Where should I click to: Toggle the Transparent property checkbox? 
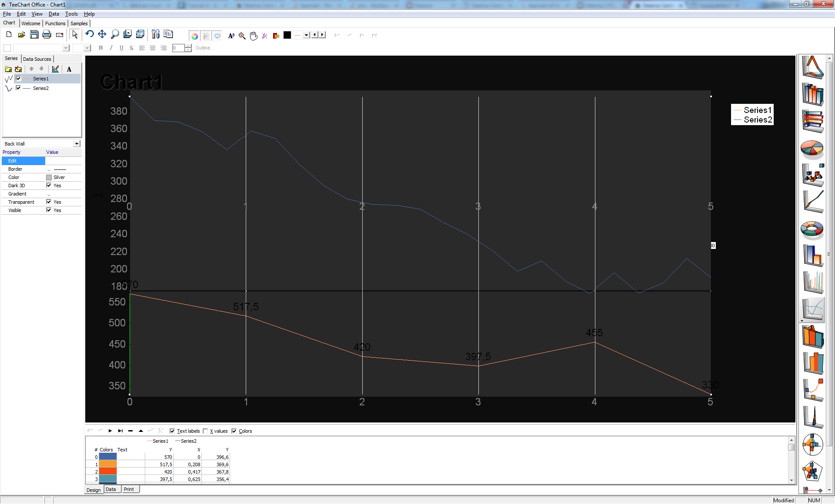(x=49, y=202)
